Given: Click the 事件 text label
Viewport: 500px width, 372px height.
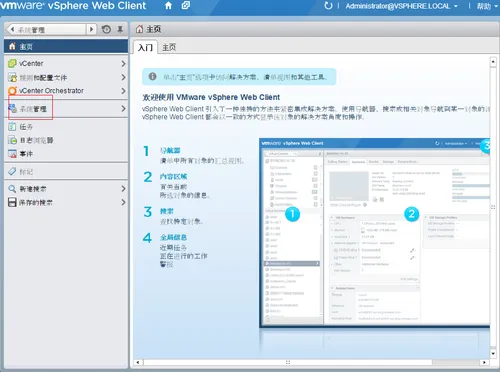Looking at the screenshot, I should tap(26, 154).
